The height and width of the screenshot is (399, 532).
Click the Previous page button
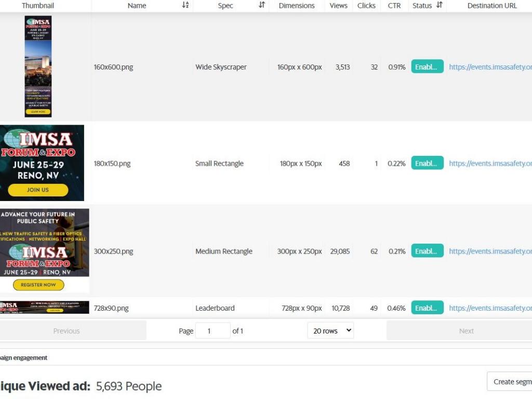[66, 331]
